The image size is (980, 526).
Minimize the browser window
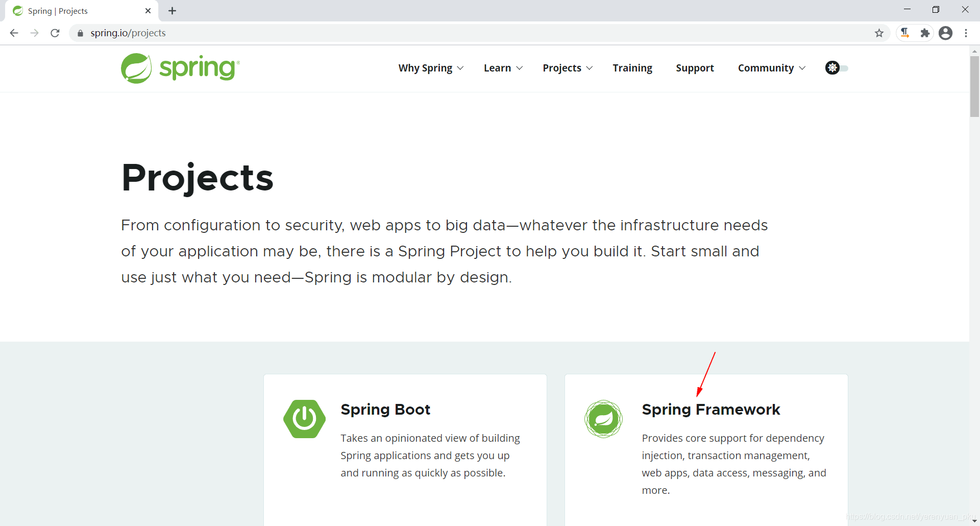[907, 10]
